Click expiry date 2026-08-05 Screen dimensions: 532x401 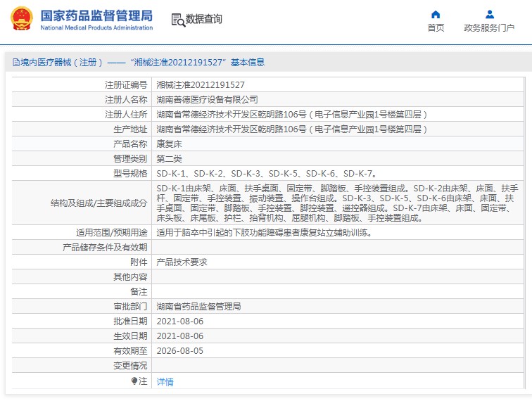pyautogui.click(x=180, y=351)
